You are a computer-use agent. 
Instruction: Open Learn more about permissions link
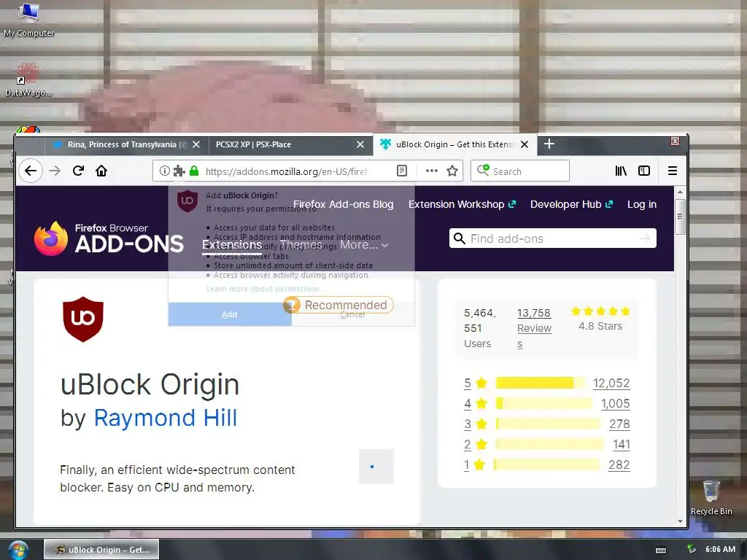click(x=263, y=289)
